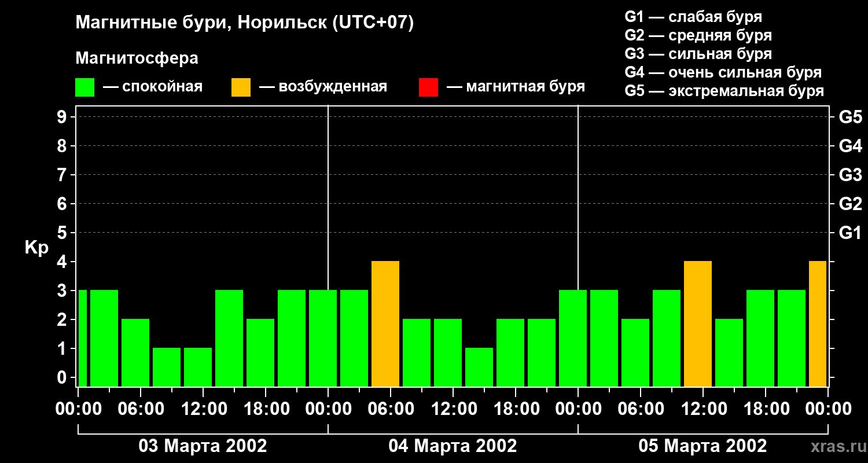Image resolution: width=868 pixels, height=463 pixels.
Task: Click the green calm magnetosphere legend swatch
Action: 84,87
